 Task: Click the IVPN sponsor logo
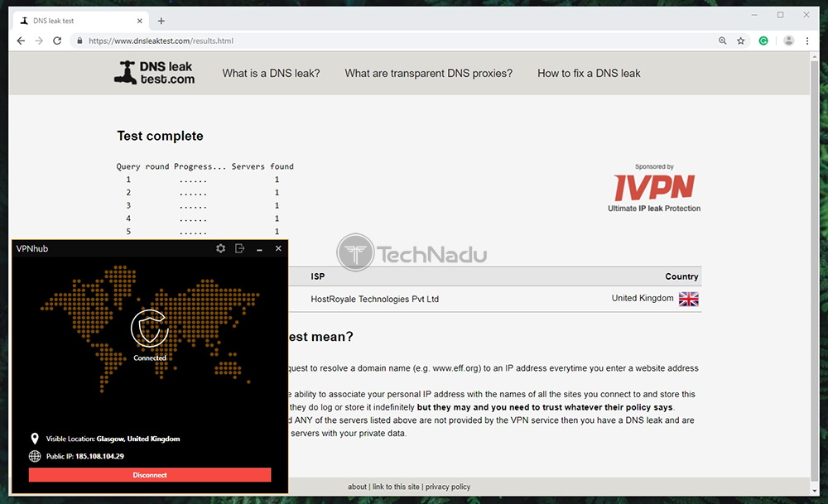(654, 189)
